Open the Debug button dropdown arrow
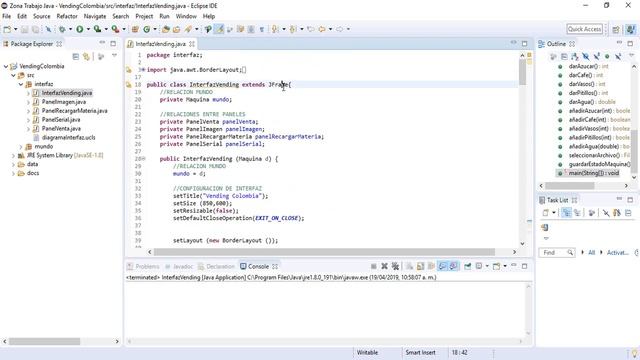Viewport: 640px width, 360px height. click(x=70, y=29)
